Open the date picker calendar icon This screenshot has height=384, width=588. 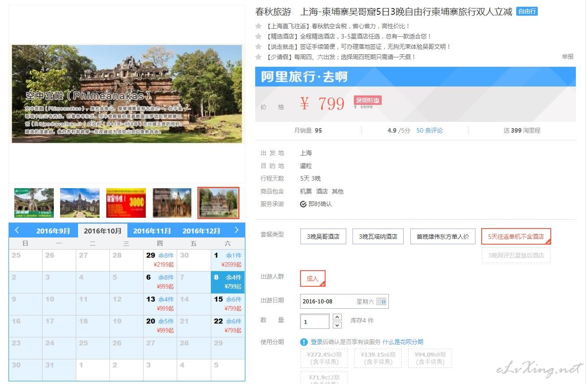coord(381,302)
